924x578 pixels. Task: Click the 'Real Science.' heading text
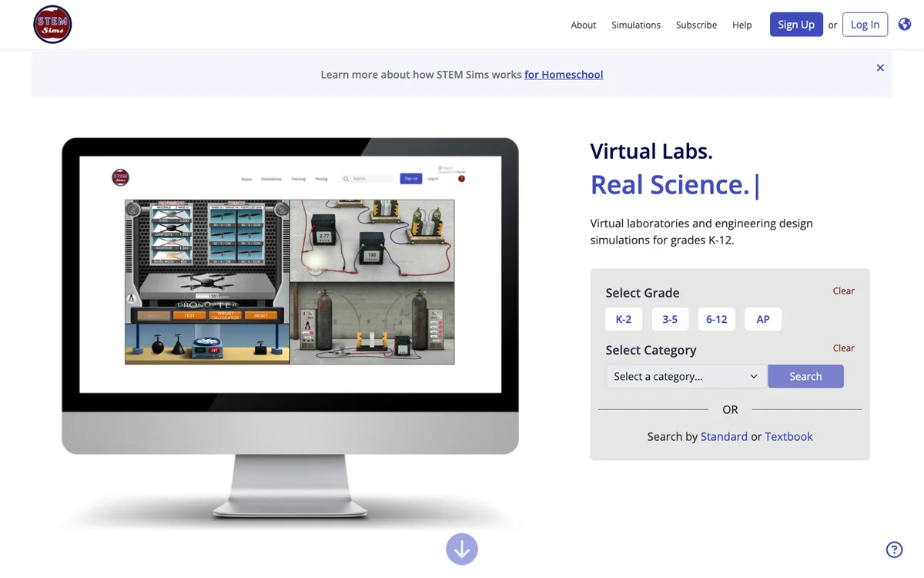tap(670, 185)
